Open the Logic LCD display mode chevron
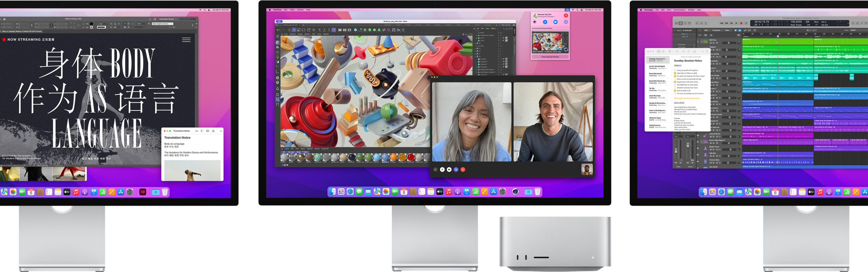Viewport: 868px width, 272px height. [x=848, y=23]
